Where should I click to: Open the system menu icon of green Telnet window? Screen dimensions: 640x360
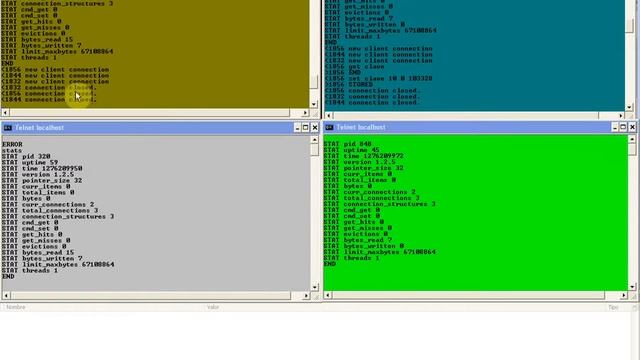coord(329,127)
